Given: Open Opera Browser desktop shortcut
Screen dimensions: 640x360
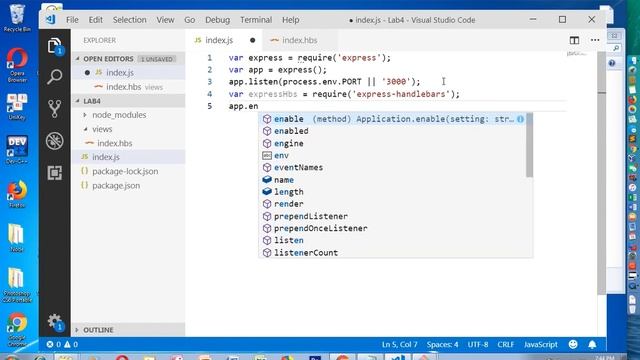Looking at the screenshot, I should tap(17, 65).
